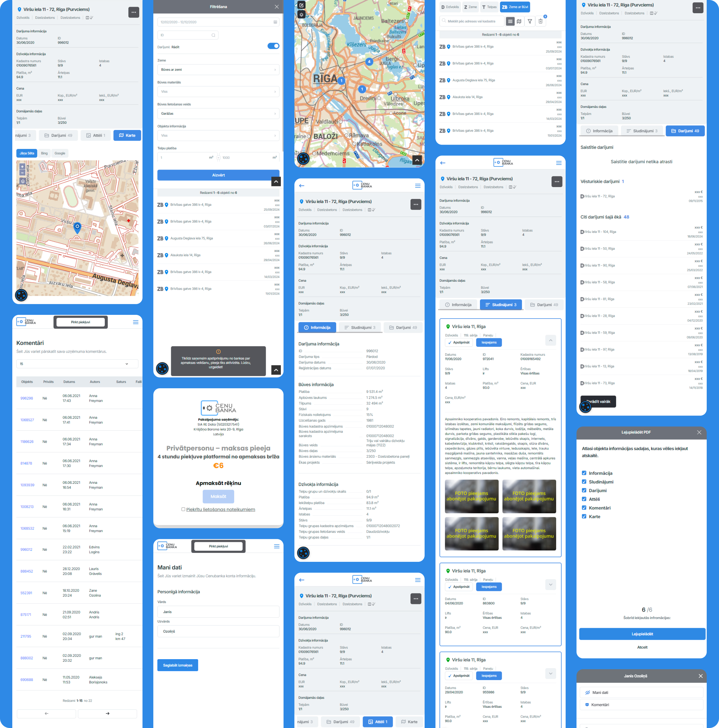Switch map provider to Bing
Viewport: 719px width, 728px height.
pos(44,153)
